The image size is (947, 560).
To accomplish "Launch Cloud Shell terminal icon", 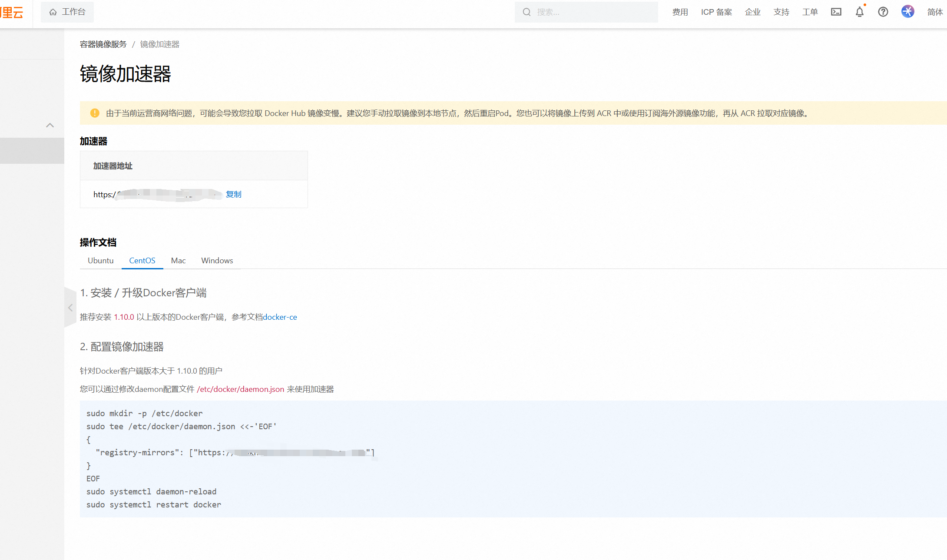I will click(836, 12).
